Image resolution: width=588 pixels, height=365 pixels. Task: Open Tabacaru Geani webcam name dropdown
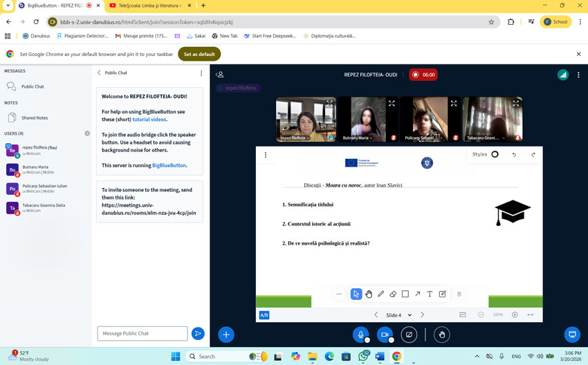(486, 138)
